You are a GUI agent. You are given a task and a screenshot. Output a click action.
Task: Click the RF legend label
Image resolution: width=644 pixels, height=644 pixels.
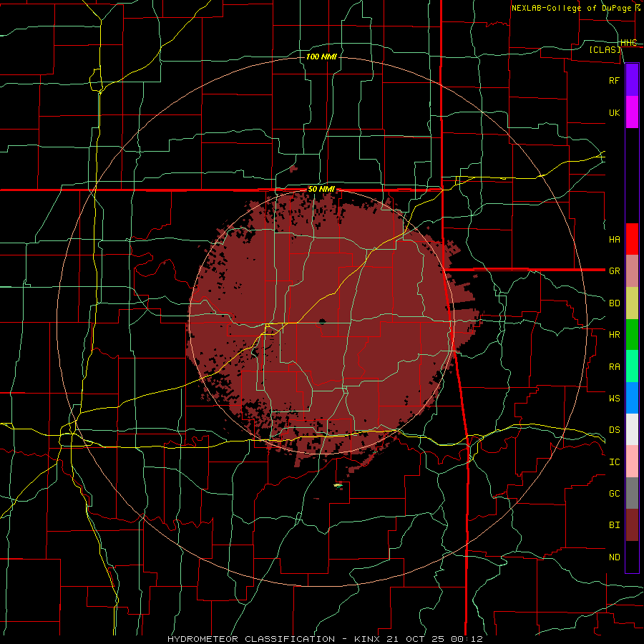pyautogui.click(x=614, y=80)
